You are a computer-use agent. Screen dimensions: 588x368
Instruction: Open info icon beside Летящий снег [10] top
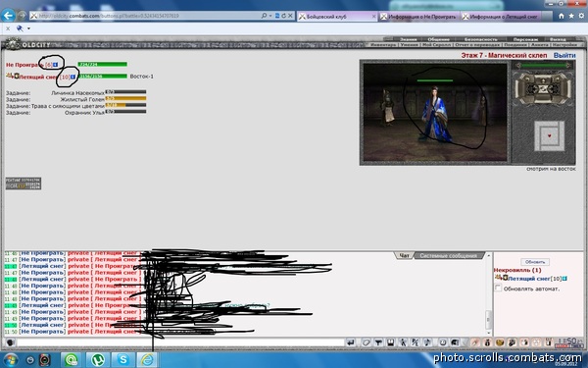coord(73,77)
